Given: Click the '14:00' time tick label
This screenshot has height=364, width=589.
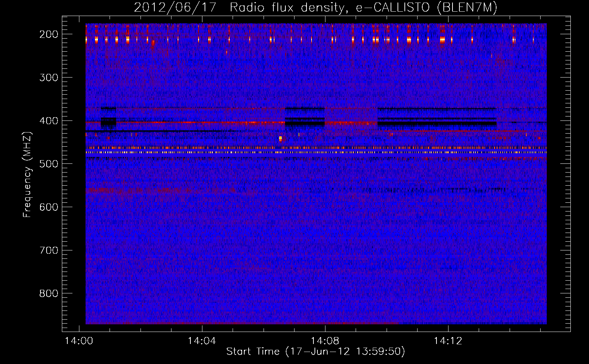Looking at the screenshot, I should pos(79,341).
